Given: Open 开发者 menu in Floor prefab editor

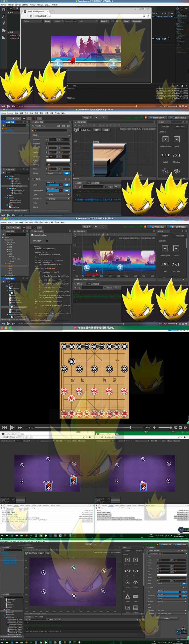Looking at the screenshot, I should 57,113.
